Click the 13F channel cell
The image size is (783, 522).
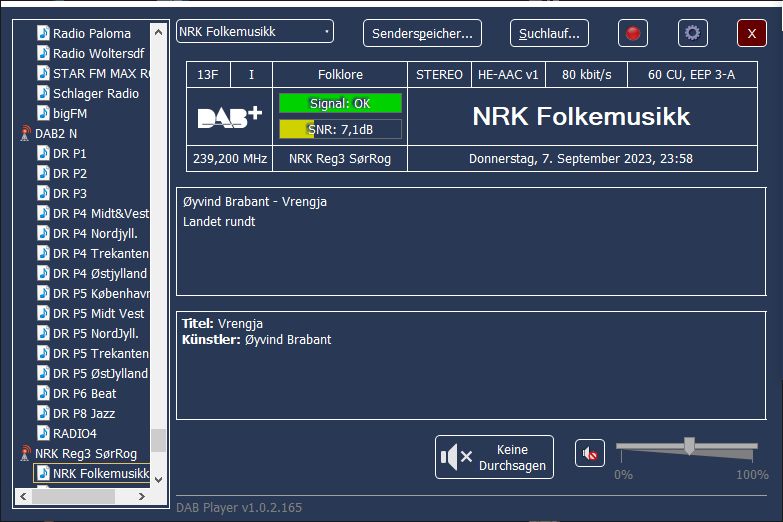(x=208, y=75)
